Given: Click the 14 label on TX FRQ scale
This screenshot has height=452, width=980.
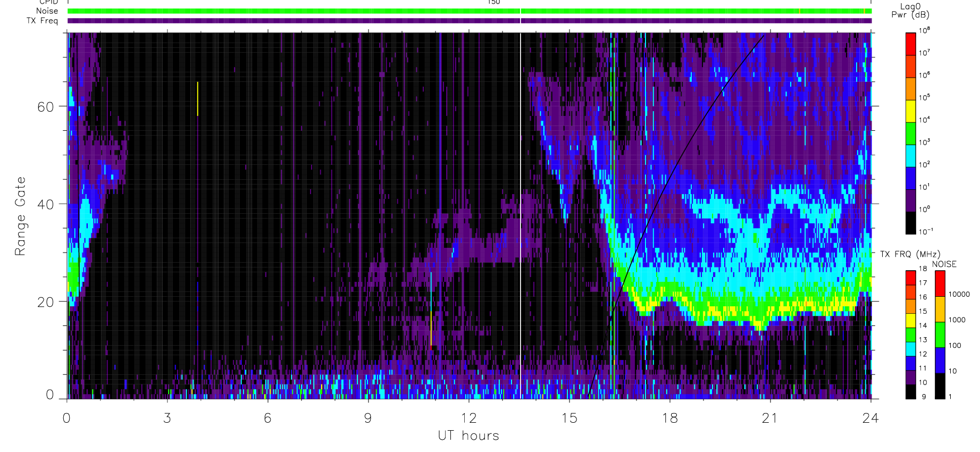Looking at the screenshot, I should click(x=923, y=325).
